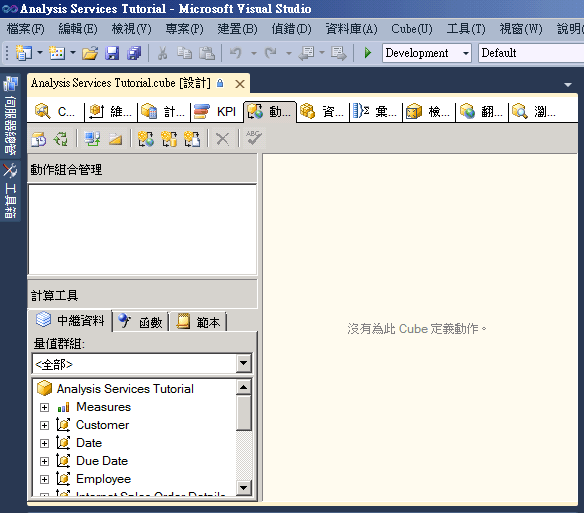The width and height of the screenshot is (584, 513).
Task: Click the Undo arrow icon
Action: click(x=236, y=53)
